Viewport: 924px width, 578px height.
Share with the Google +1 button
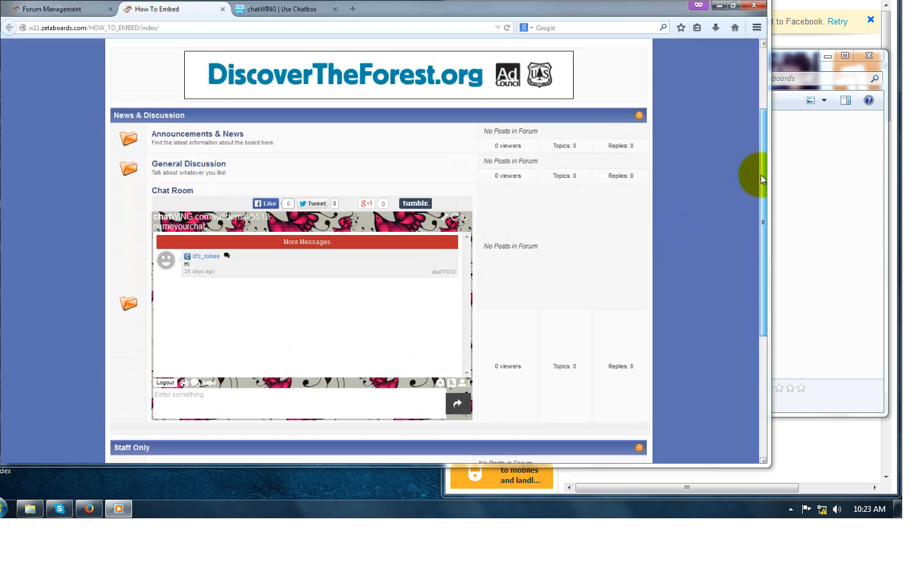click(x=367, y=204)
